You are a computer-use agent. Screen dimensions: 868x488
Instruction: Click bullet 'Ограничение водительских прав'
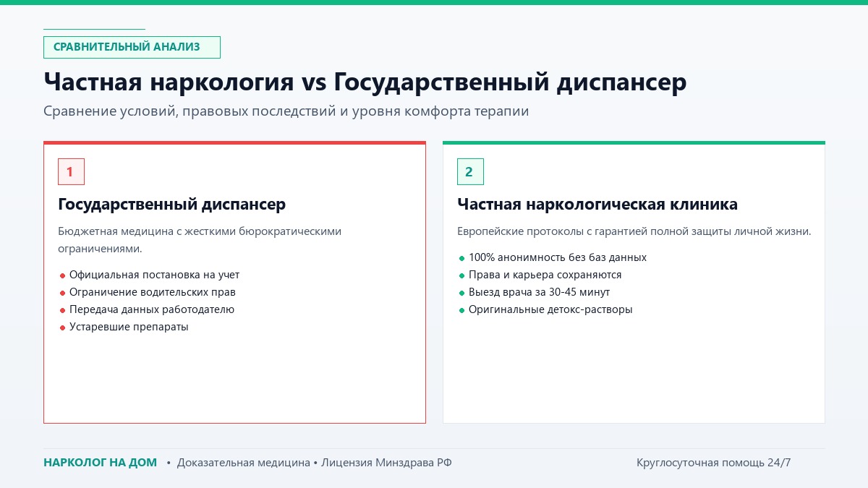[153, 292]
